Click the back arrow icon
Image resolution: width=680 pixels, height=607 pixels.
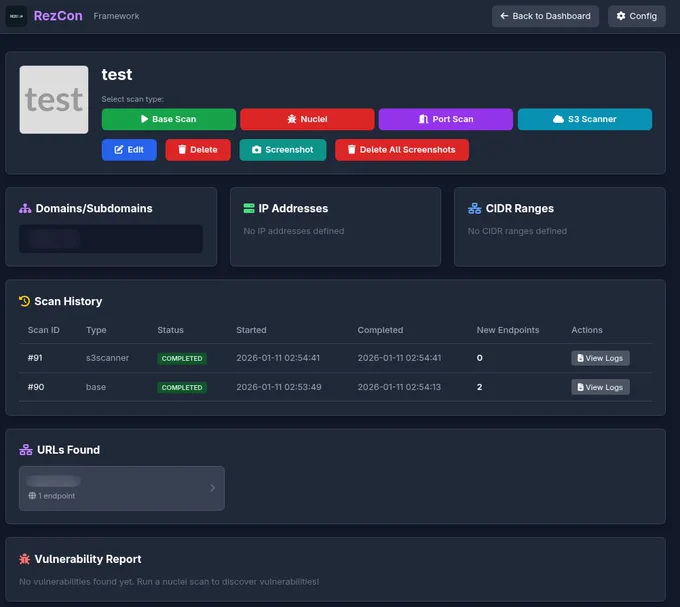(504, 16)
